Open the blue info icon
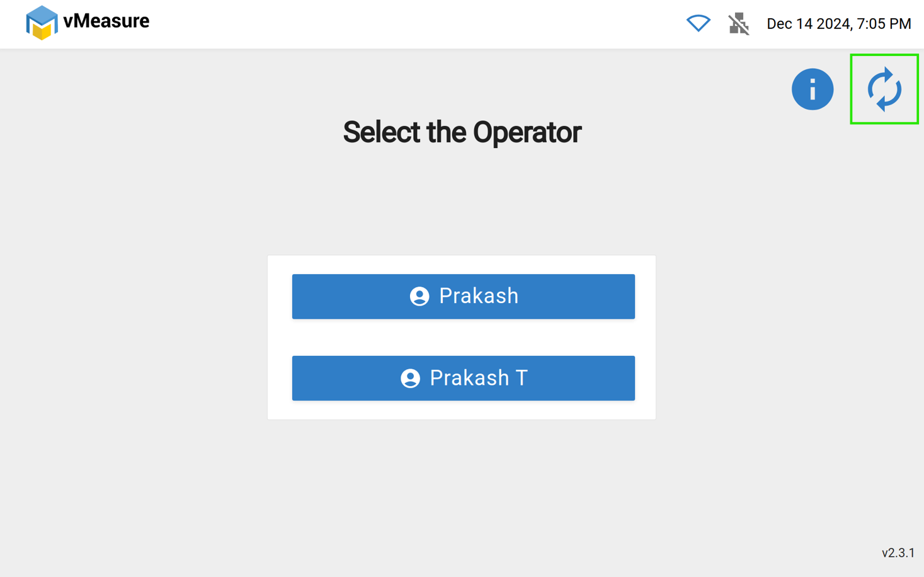The height and width of the screenshot is (577, 924). tap(812, 89)
